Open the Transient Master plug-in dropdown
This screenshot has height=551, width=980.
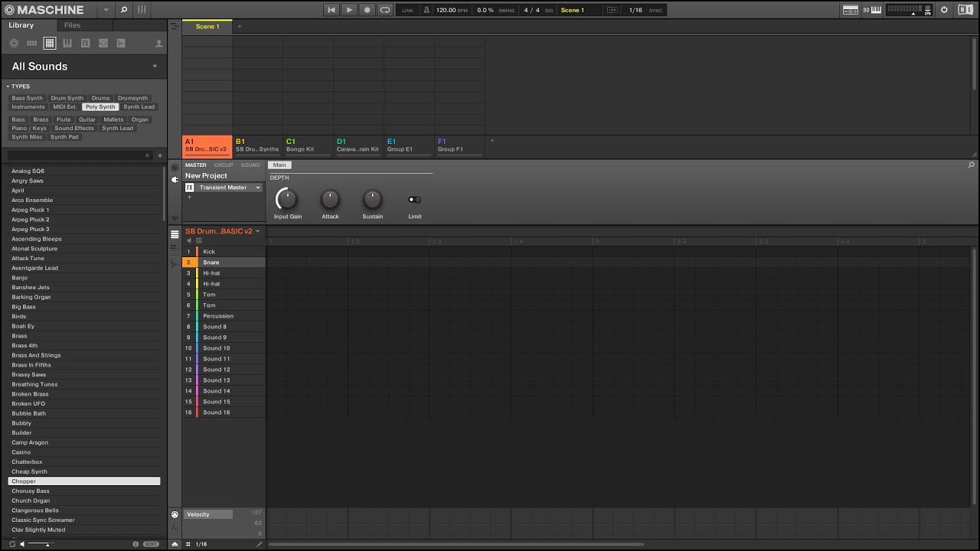pyautogui.click(x=258, y=187)
